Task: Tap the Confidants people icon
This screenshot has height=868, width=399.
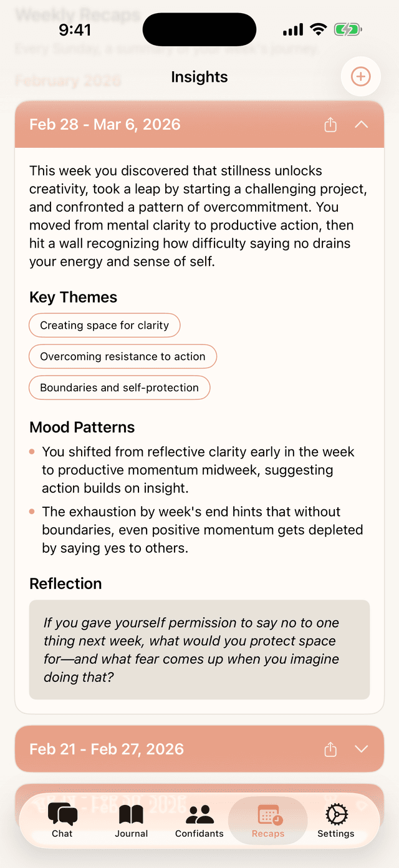Action: 199,813
